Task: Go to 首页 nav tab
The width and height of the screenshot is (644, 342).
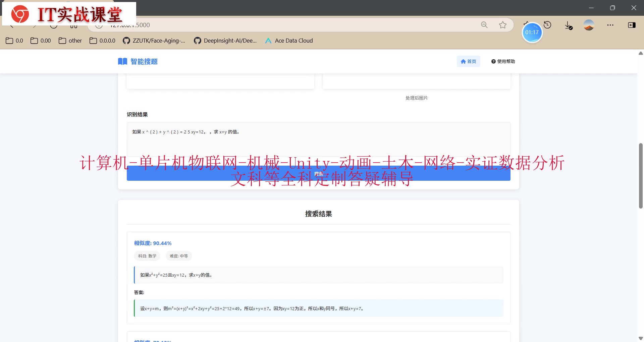Action: click(468, 61)
